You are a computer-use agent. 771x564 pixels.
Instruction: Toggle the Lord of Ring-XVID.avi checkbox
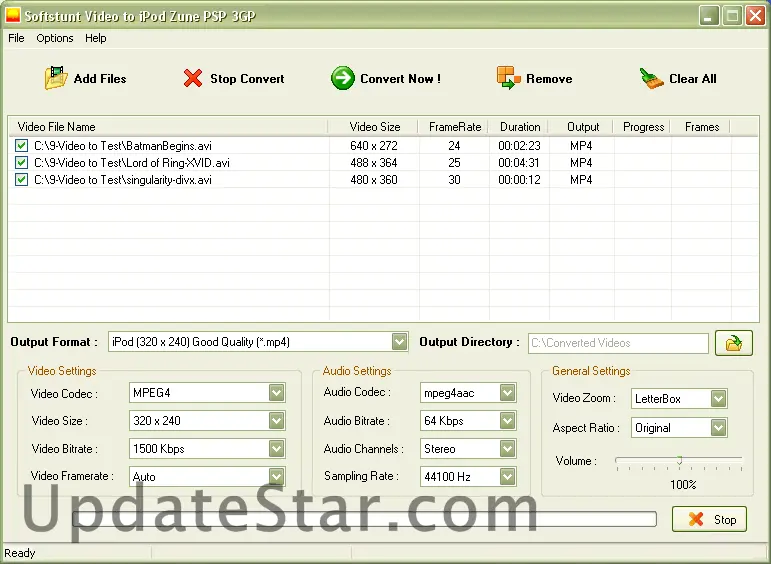coord(22,163)
